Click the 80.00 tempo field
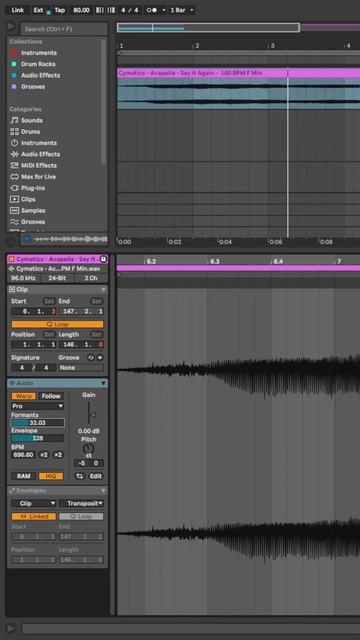The image size is (360, 640). pyautogui.click(x=81, y=10)
